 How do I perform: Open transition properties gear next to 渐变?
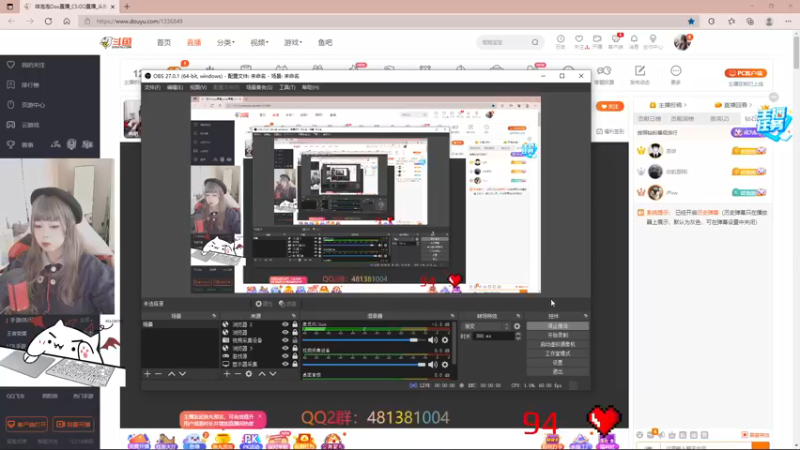(x=517, y=326)
